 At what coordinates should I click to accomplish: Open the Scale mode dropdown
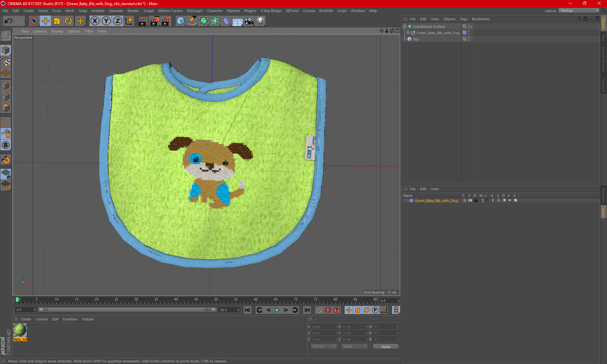355,346
